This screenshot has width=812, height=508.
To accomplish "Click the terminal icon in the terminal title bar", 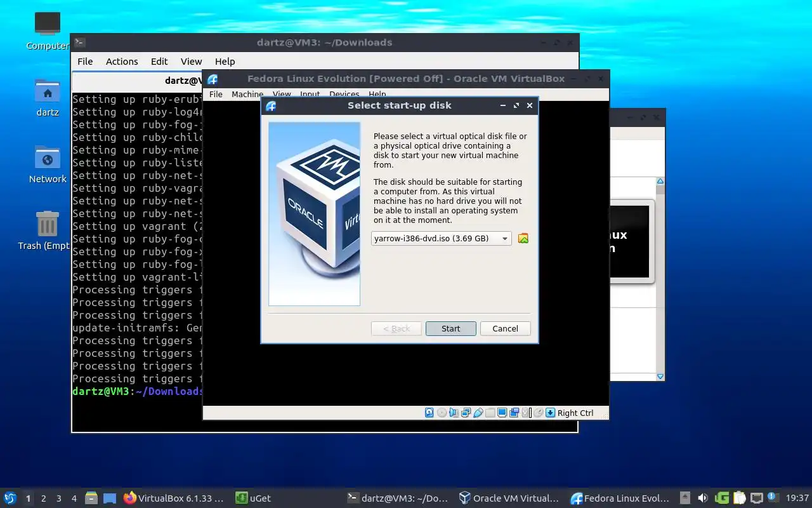I will 79,43.
